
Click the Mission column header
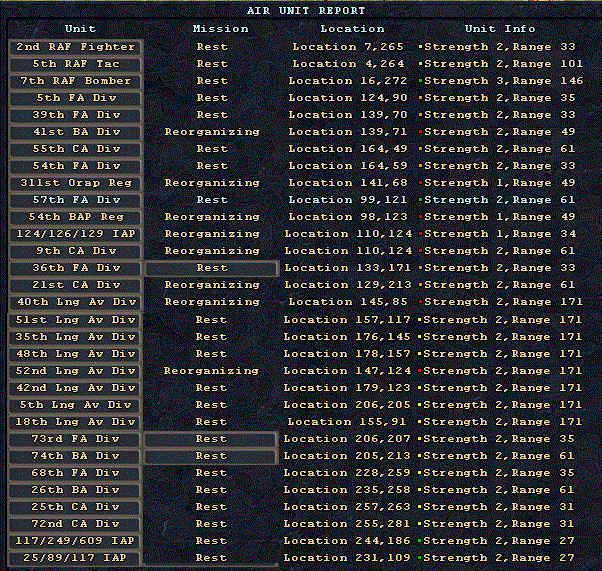220,29
